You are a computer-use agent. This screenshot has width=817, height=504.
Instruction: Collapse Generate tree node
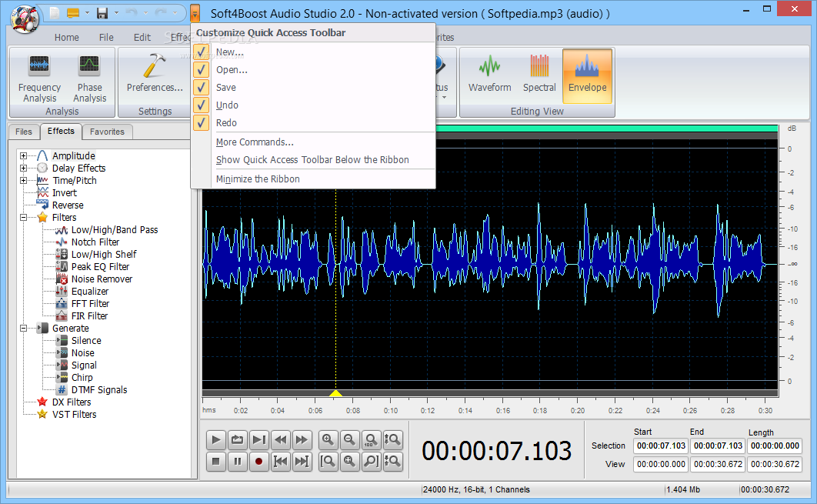[23, 329]
